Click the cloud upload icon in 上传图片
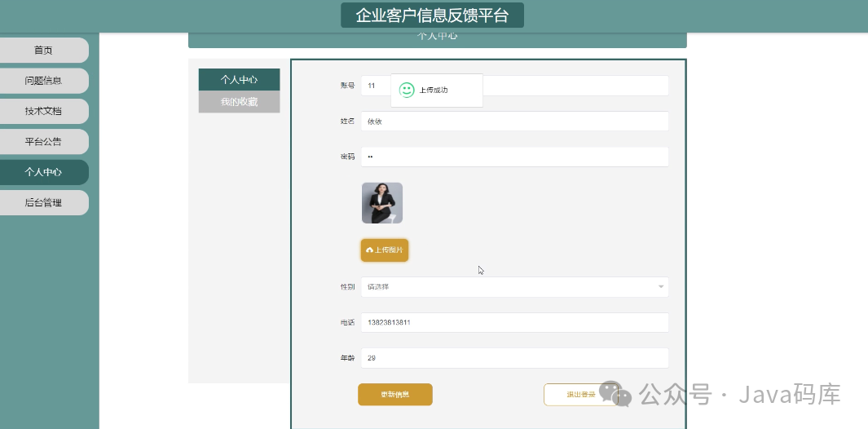The height and width of the screenshot is (429, 868). 370,250
